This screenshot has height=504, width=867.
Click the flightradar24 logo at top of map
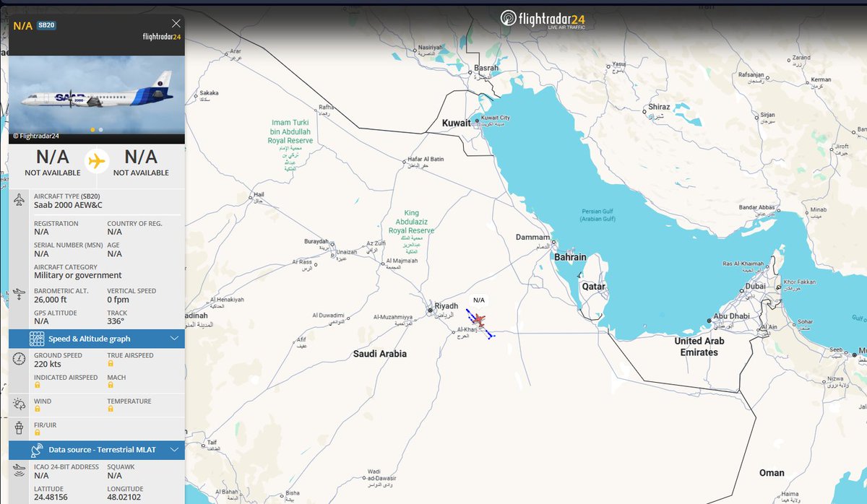click(x=543, y=19)
